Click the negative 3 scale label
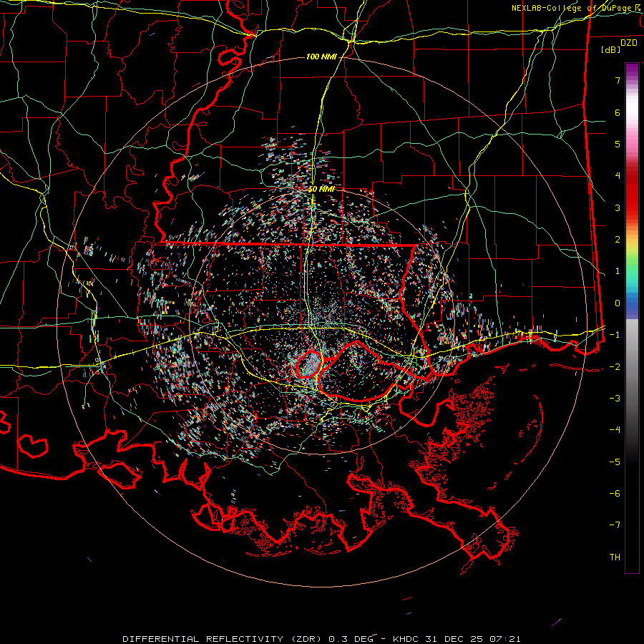Viewport: 644px width, 644px height. click(615, 399)
